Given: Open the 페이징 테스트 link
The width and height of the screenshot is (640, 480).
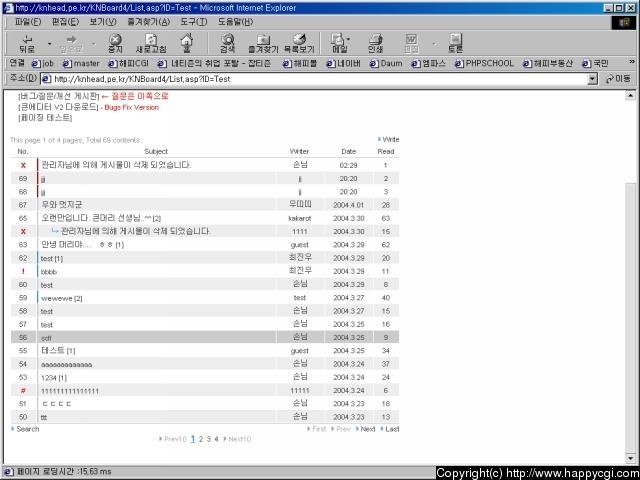Looking at the screenshot, I should point(45,118).
